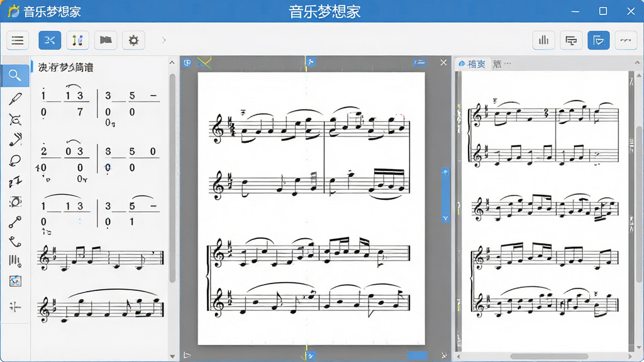644x362 pixels.
Task: Select the pencil tool in sidebar
Action: (15, 99)
